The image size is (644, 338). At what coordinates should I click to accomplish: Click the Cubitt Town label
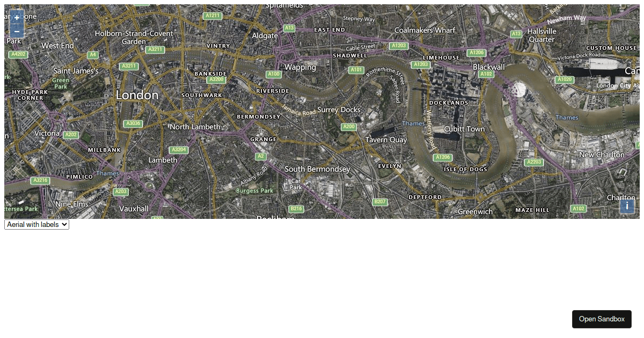coord(464,129)
